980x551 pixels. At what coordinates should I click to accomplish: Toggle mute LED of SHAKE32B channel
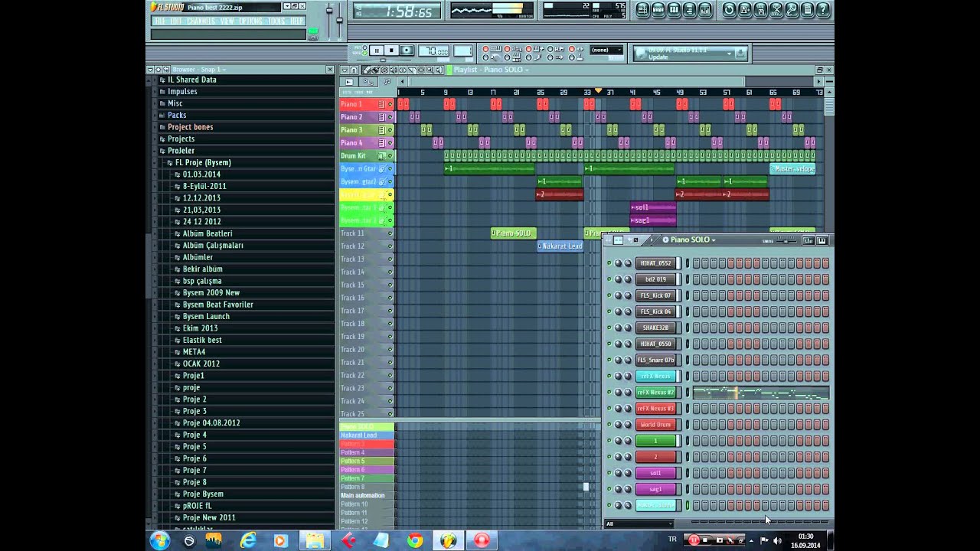click(x=609, y=328)
